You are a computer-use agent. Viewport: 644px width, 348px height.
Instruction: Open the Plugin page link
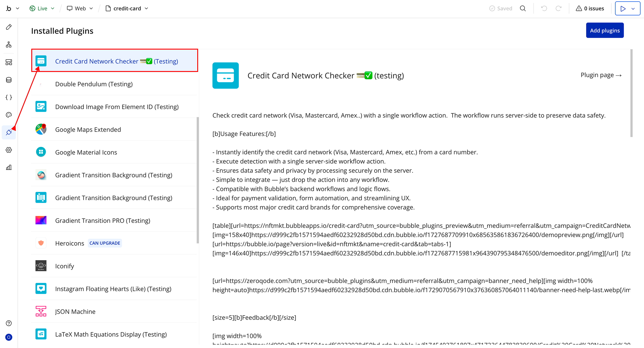click(601, 75)
